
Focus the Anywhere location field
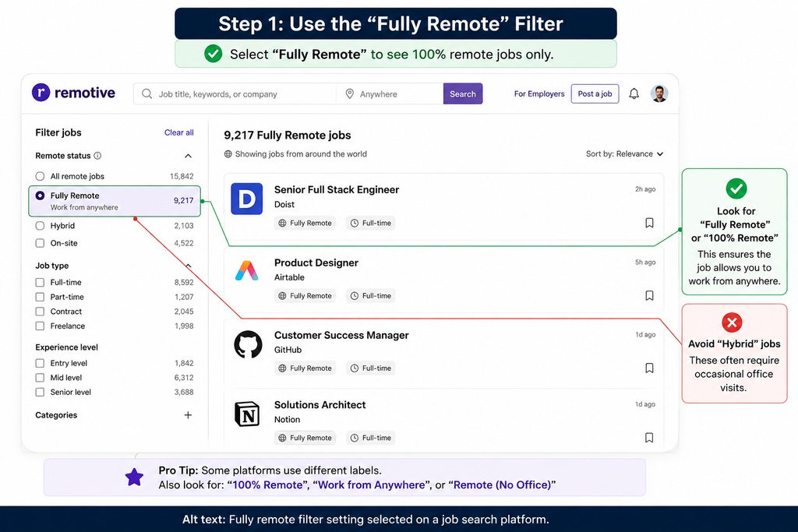tap(390, 94)
